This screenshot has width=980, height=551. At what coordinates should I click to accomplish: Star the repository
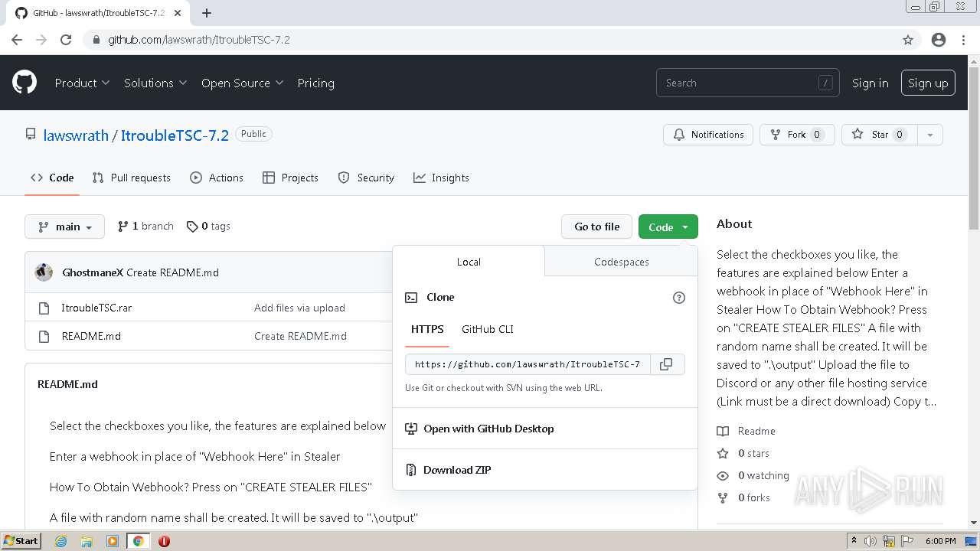(879, 135)
